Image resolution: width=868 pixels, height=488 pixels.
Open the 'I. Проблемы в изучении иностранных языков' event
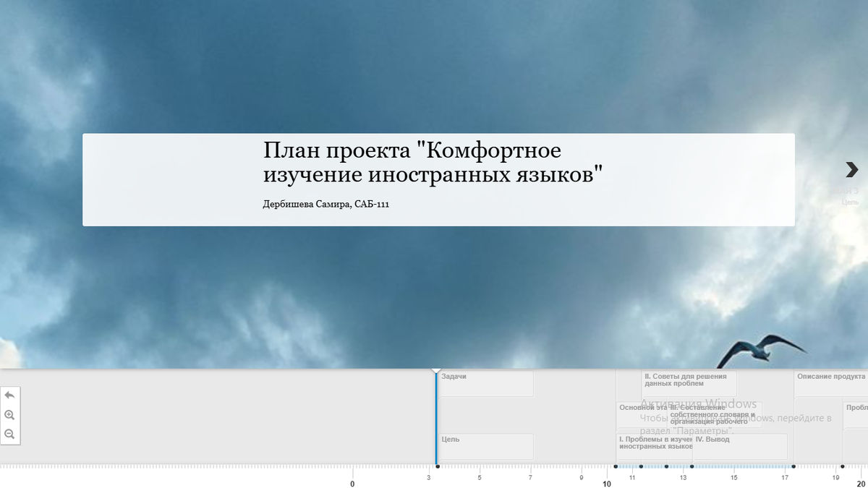pyautogui.click(x=651, y=444)
